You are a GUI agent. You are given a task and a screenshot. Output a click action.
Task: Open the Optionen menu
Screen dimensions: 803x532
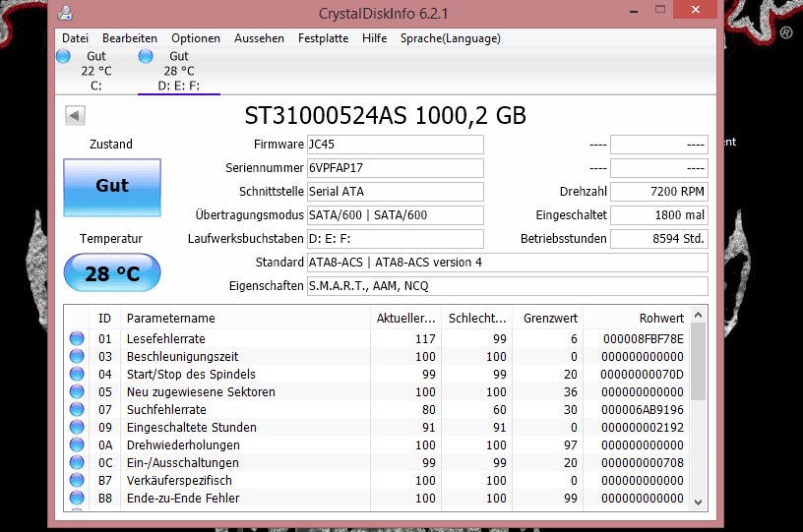196,38
